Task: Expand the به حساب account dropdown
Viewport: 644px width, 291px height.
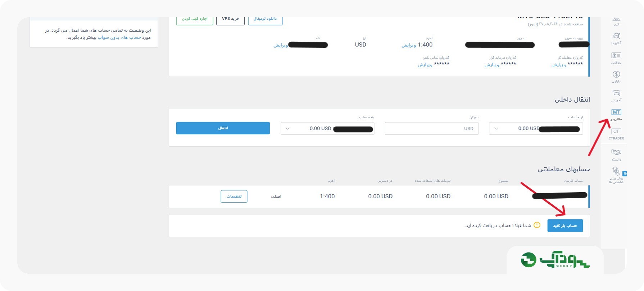Action: point(327,129)
